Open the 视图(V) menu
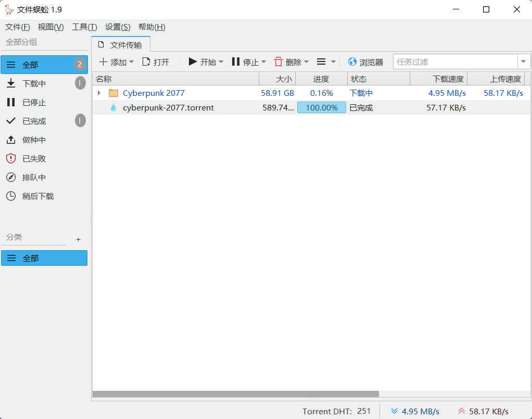 tap(51, 27)
